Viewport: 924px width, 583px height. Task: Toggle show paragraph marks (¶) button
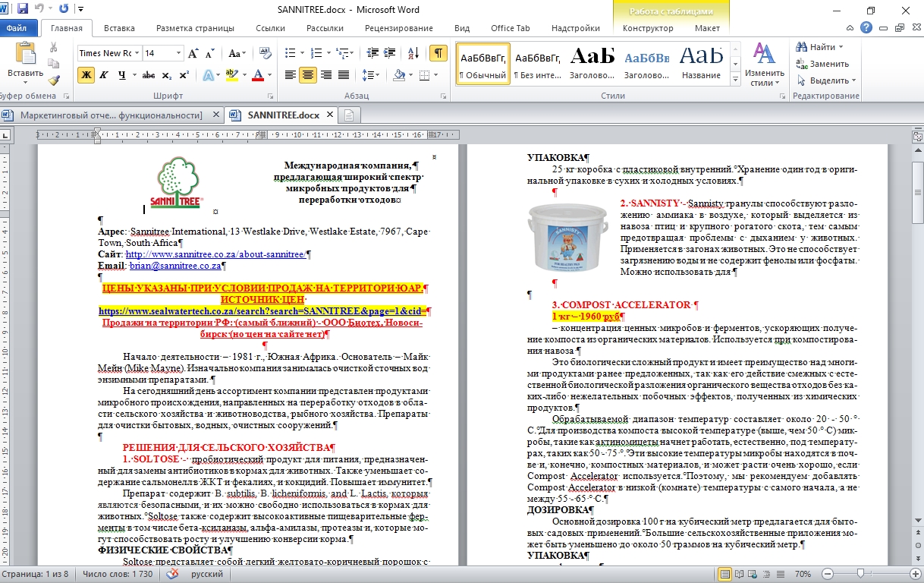point(438,53)
